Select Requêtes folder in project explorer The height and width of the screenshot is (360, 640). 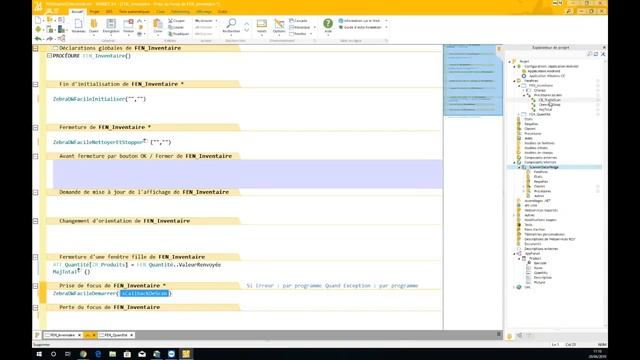[531, 124]
